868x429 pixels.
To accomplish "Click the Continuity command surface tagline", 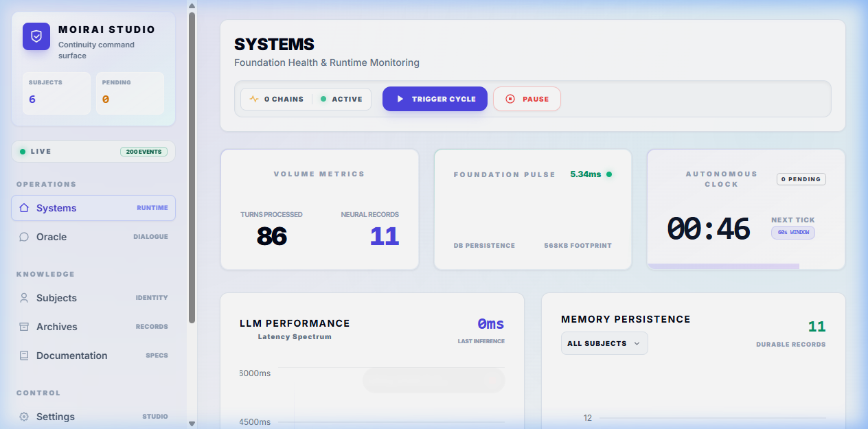I will (97, 50).
